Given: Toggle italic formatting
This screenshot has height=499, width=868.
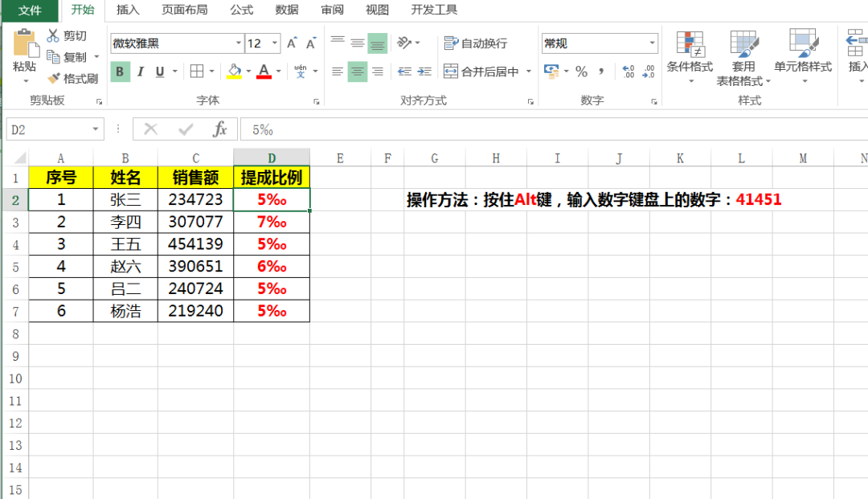Looking at the screenshot, I should pyautogui.click(x=141, y=72).
